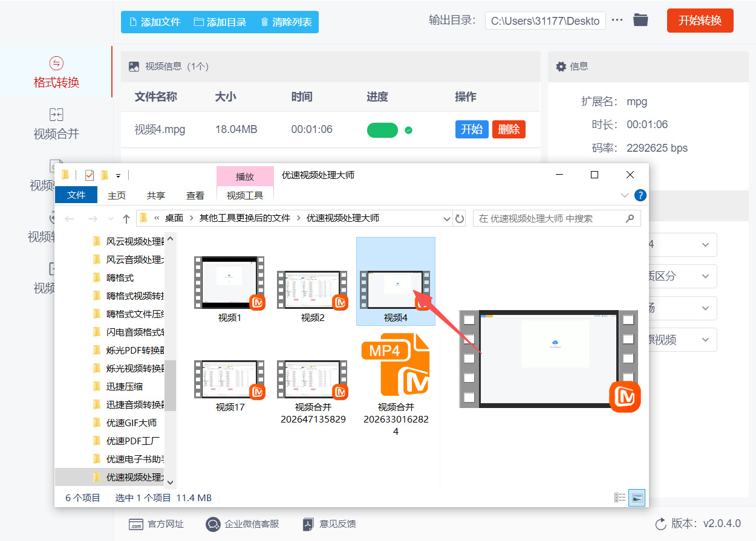Click the 添加目录 add folder button
Viewport: 756px width, 541px height.
point(220,22)
